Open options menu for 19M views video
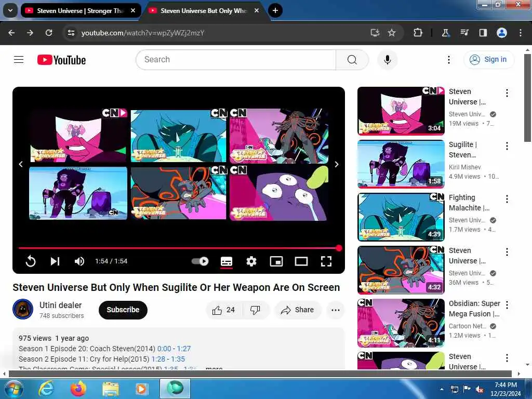The width and height of the screenshot is (532, 399). [x=507, y=93]
